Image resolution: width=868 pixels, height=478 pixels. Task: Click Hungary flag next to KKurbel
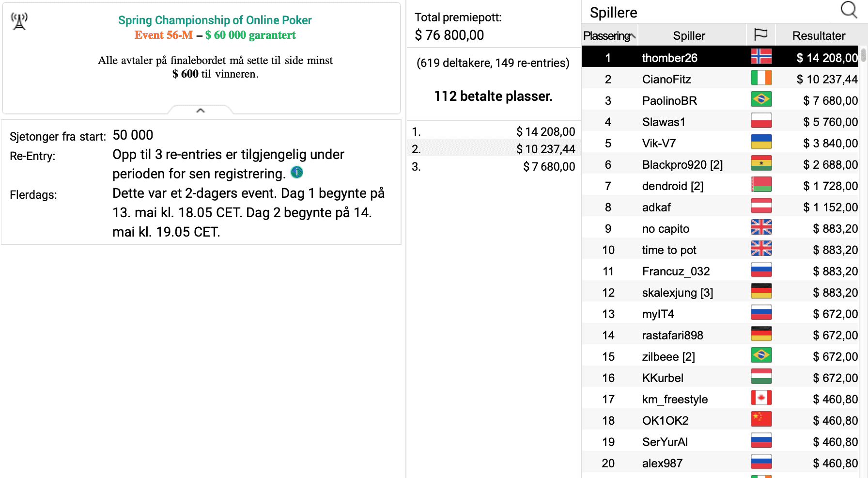point(761,377)
